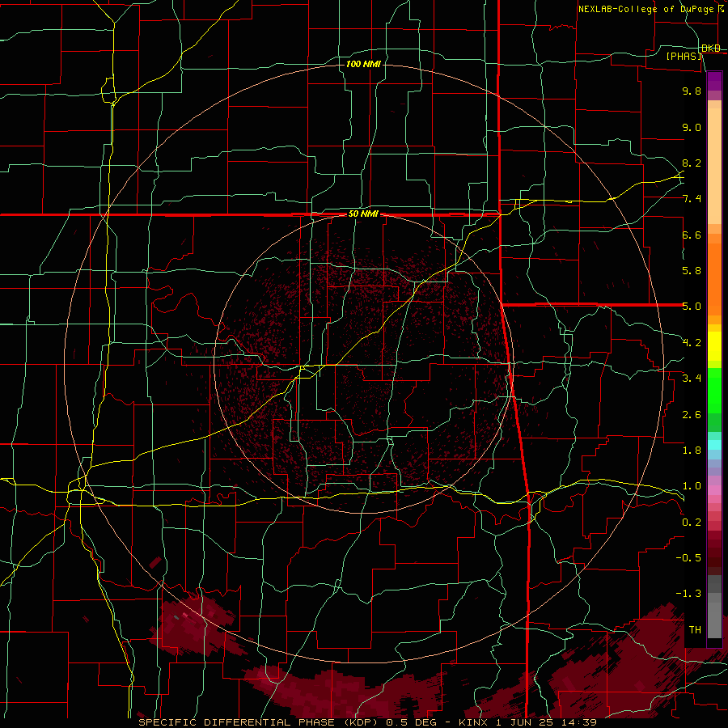Click the 5.0 scale label

[x=692, y=307]
